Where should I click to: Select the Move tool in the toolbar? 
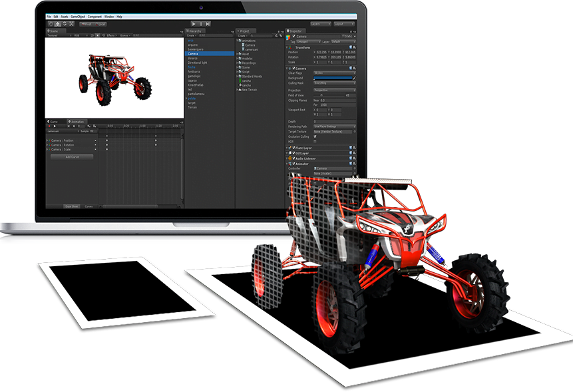coord(58,25)
